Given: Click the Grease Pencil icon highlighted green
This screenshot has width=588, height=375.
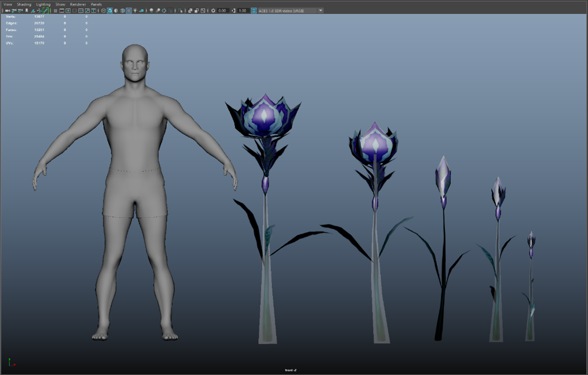Looking at the screenshot, I should click(x=45, y=11).
